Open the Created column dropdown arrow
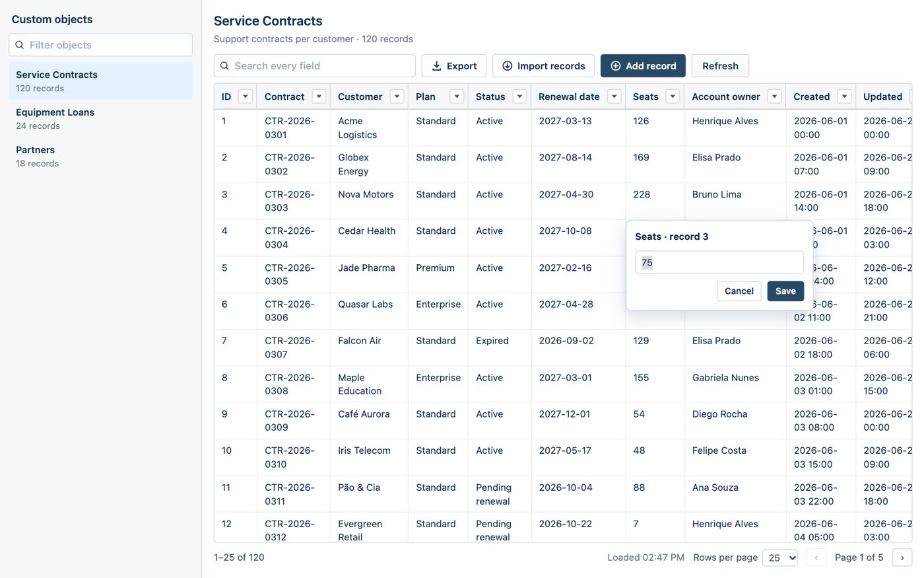924x578 pixels. pyautogui.click(x=845, y=96)
